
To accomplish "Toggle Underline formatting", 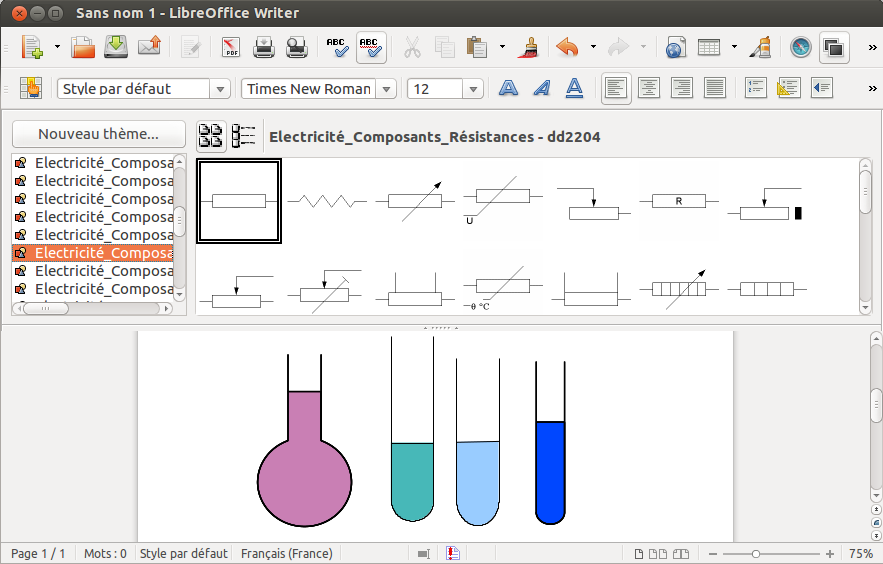I will 574,88.
